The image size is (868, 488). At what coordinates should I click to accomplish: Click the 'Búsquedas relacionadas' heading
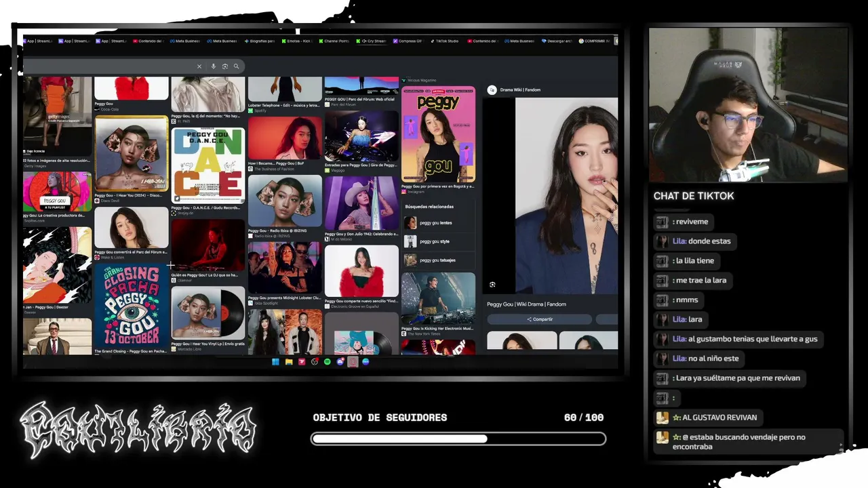(x=429, y=206)
